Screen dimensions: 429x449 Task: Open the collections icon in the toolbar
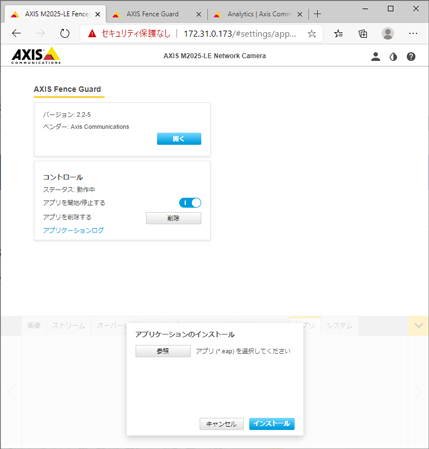(363, 33)
